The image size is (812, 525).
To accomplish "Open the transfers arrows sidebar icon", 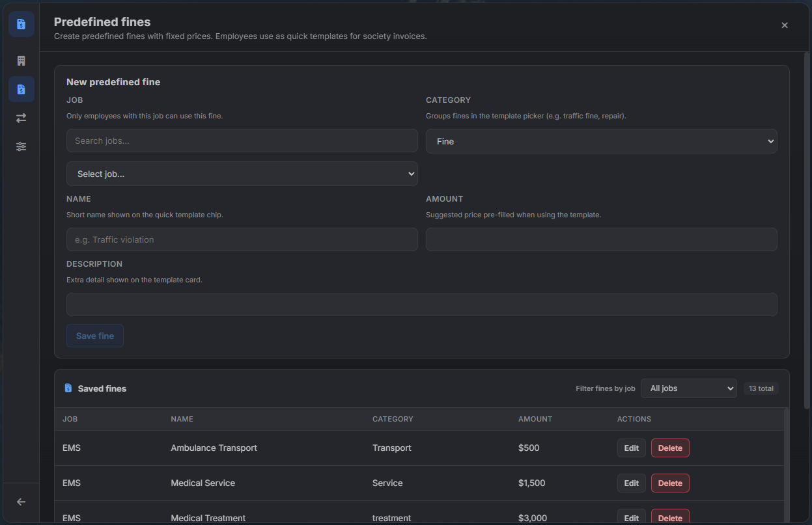I will pyautogui.click(x=21, y=118).
